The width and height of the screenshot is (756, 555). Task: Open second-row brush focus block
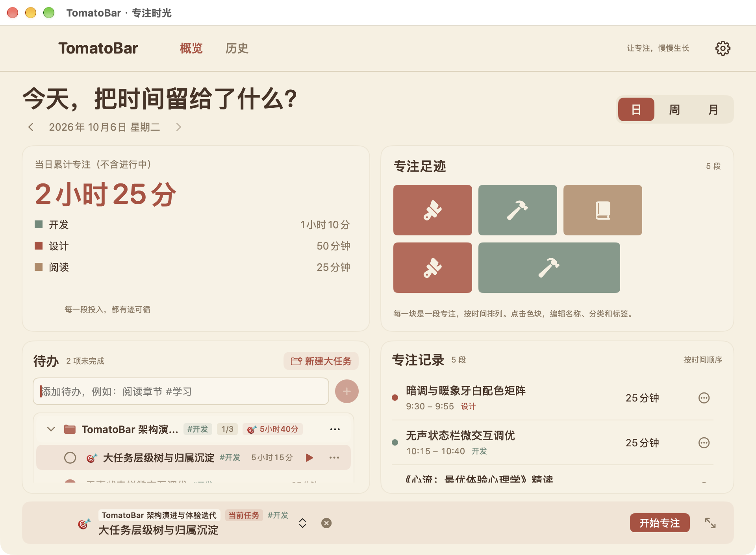(x=432, y=268)
